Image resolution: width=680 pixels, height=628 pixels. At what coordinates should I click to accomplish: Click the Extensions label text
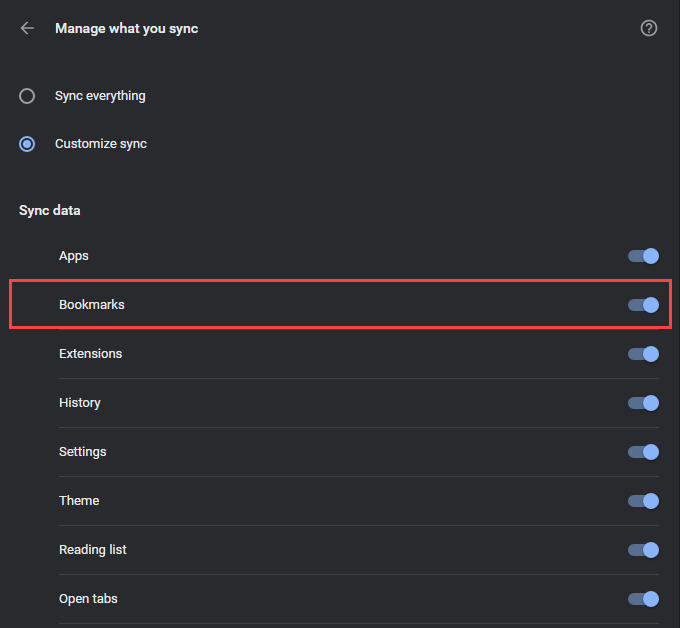90,354
